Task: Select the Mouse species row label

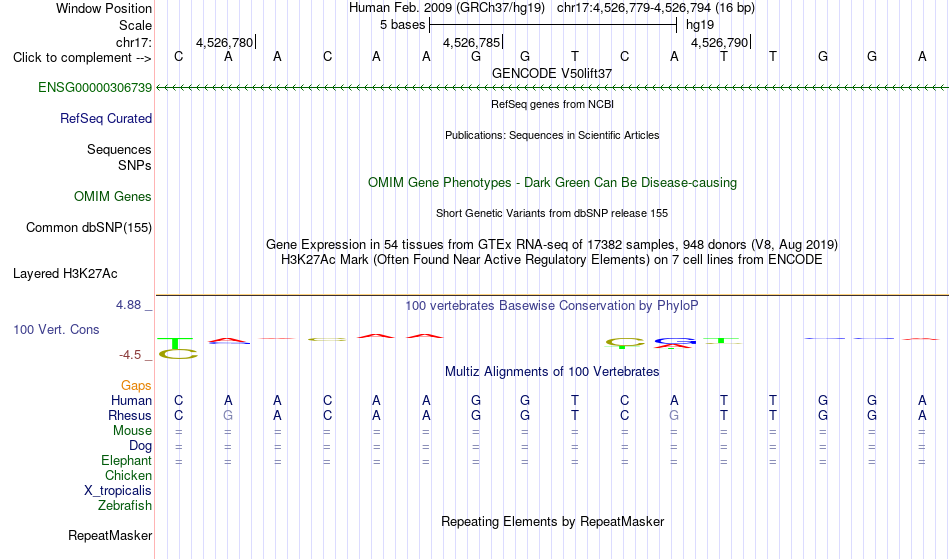Action: click(x=132, y=431)
